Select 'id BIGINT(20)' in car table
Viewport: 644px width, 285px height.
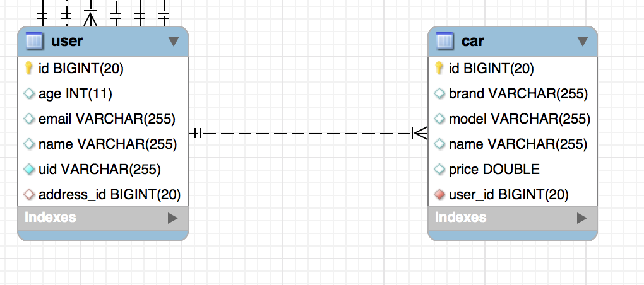click(x=491, y=69)
